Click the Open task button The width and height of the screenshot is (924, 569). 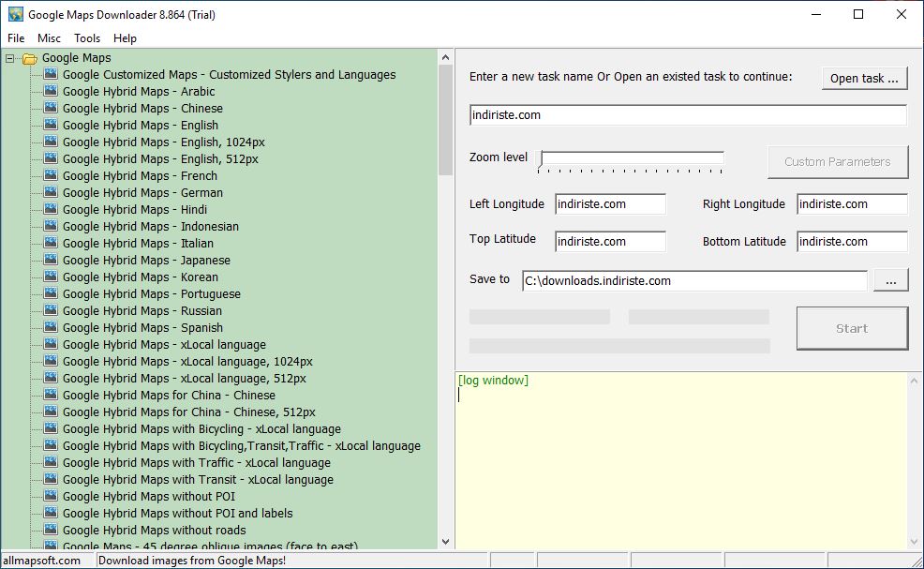coord(864,79)
